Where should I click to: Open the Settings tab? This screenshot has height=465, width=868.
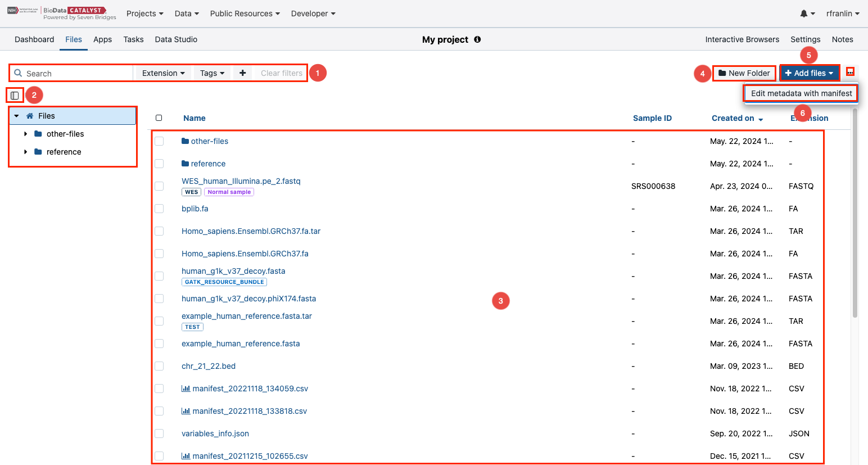[x=805, y=39]
